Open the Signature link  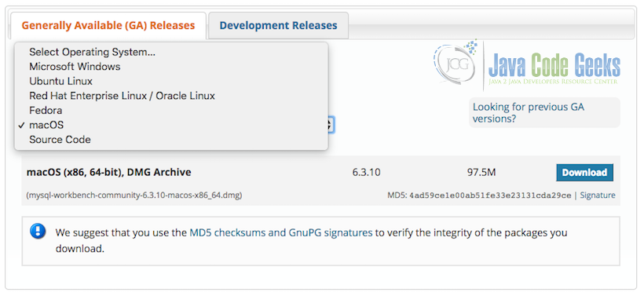[598, 196]
